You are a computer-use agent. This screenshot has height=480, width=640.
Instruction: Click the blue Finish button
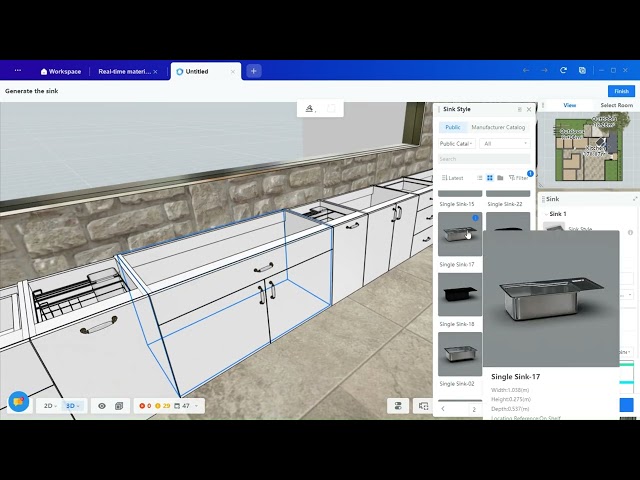click(621, 91)
